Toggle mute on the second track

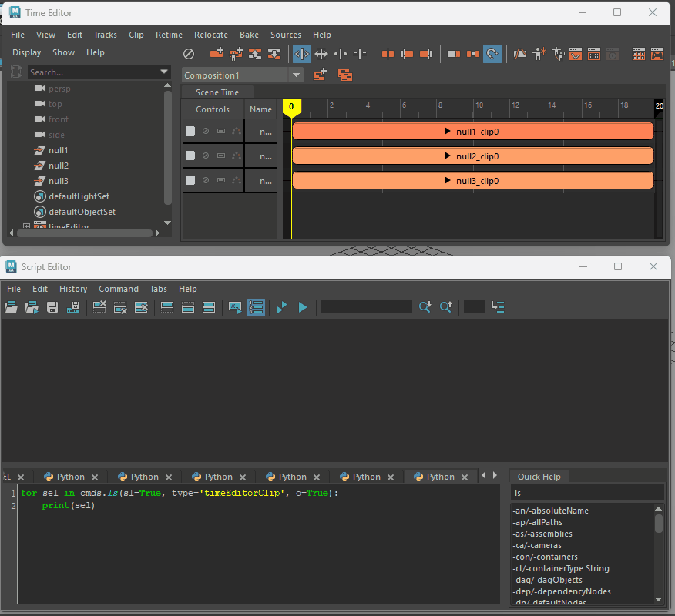point(206,156)
